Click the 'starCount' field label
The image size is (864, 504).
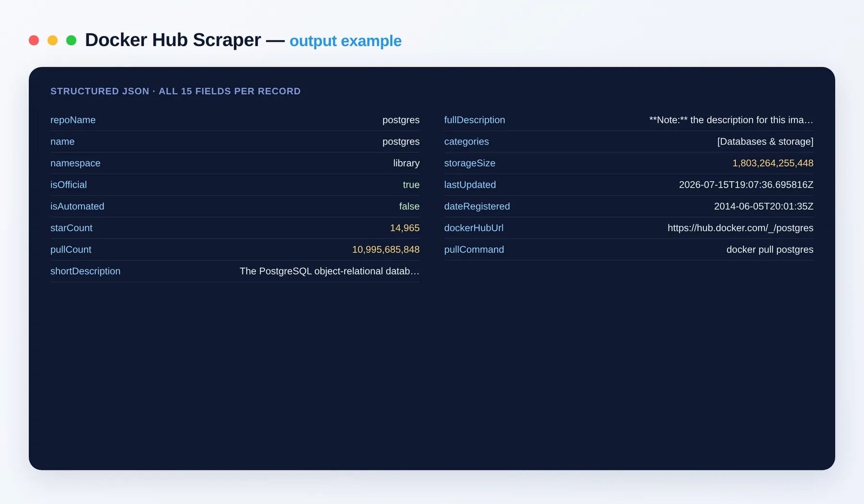coord(72,228)
